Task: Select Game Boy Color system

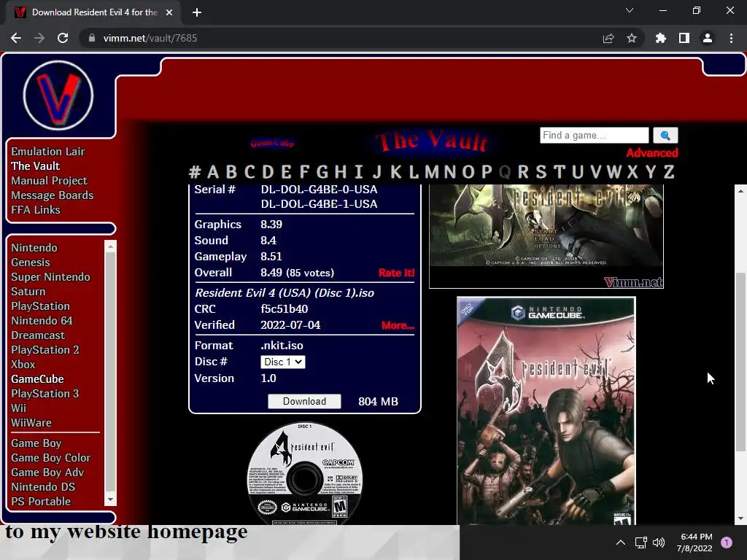Action: coord(51,458)
